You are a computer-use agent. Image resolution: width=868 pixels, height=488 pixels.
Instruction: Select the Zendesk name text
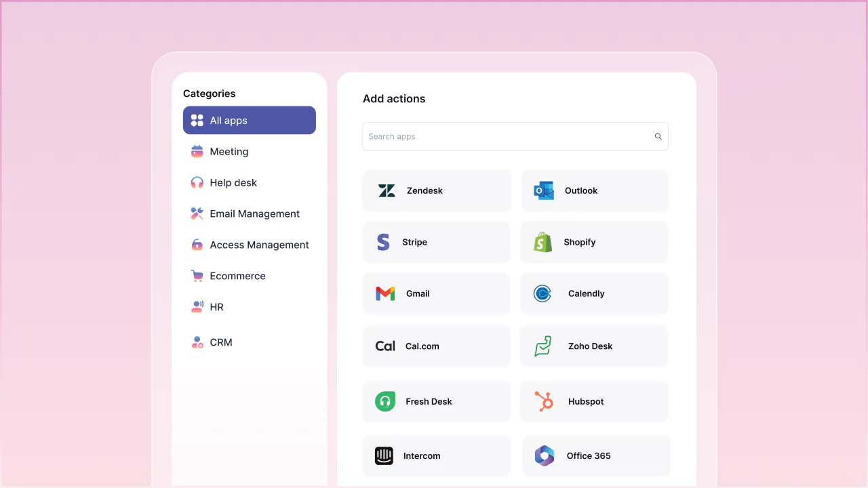click(x=425, y=190)
